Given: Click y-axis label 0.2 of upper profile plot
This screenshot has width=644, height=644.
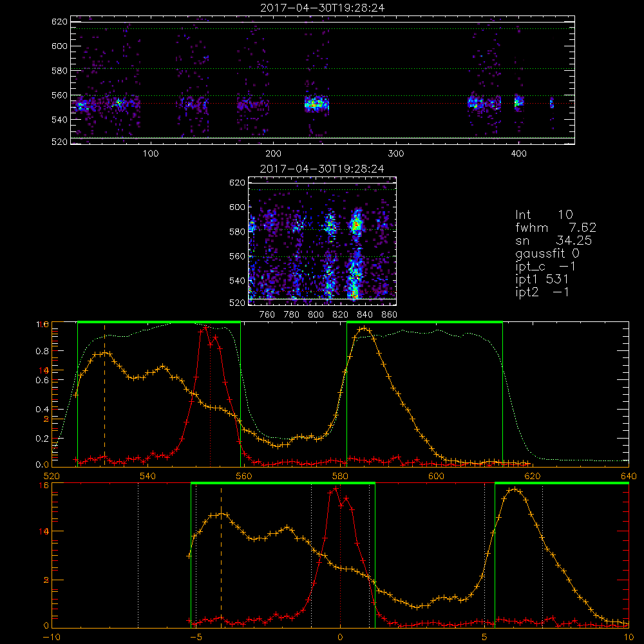Looking at the screenshot, I should (43, 439).
